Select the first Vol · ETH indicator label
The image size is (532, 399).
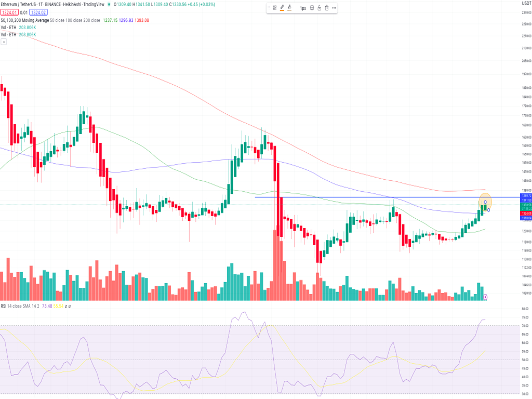coord(9,28)
